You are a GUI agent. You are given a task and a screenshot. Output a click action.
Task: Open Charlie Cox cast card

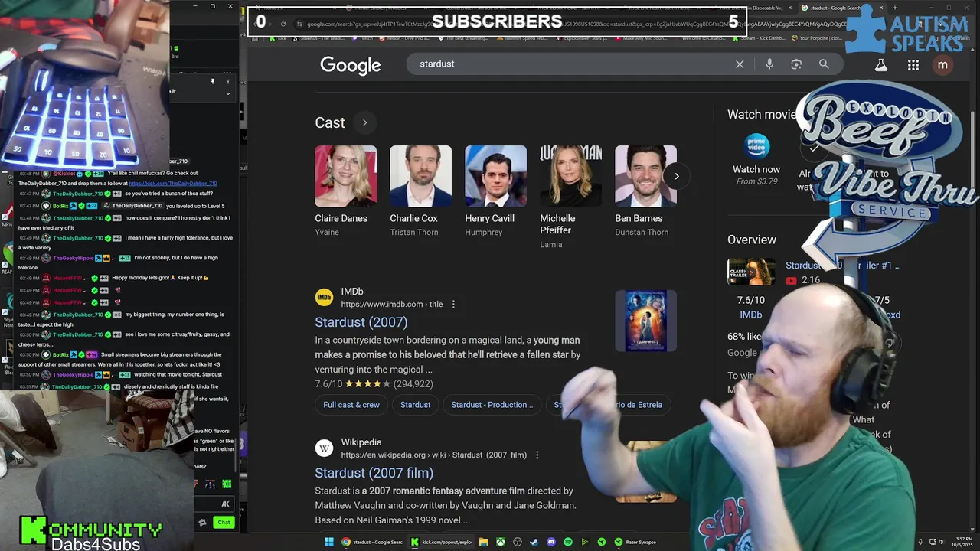click(420, 191)
